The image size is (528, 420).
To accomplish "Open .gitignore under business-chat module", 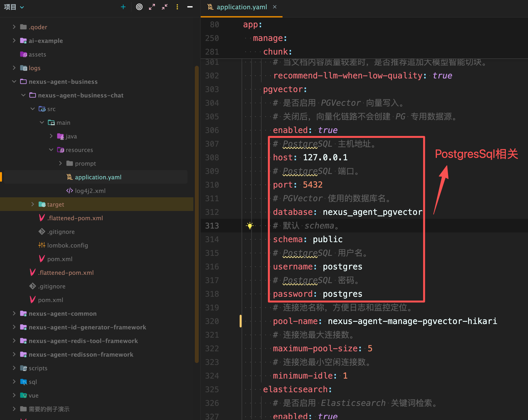I will tap(61, 232).
